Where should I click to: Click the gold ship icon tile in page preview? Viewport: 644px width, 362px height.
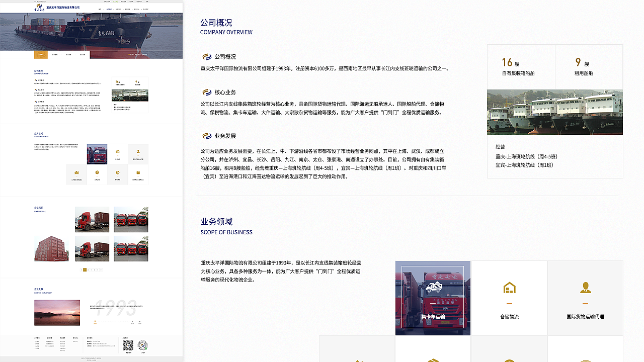[76, 174]
